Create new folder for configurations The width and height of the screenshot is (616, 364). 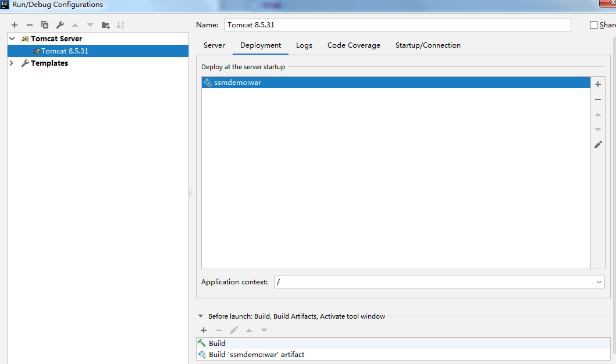[x=105, y=25]
